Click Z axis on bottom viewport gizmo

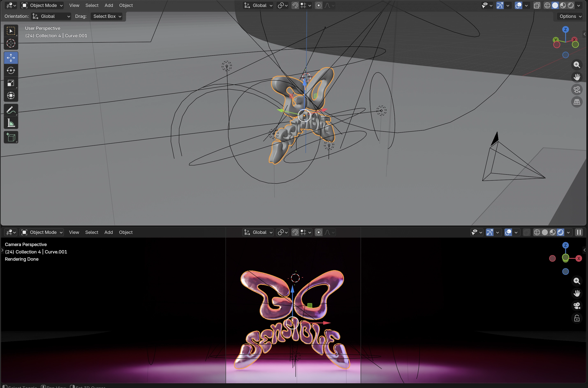tap(566, 245)
